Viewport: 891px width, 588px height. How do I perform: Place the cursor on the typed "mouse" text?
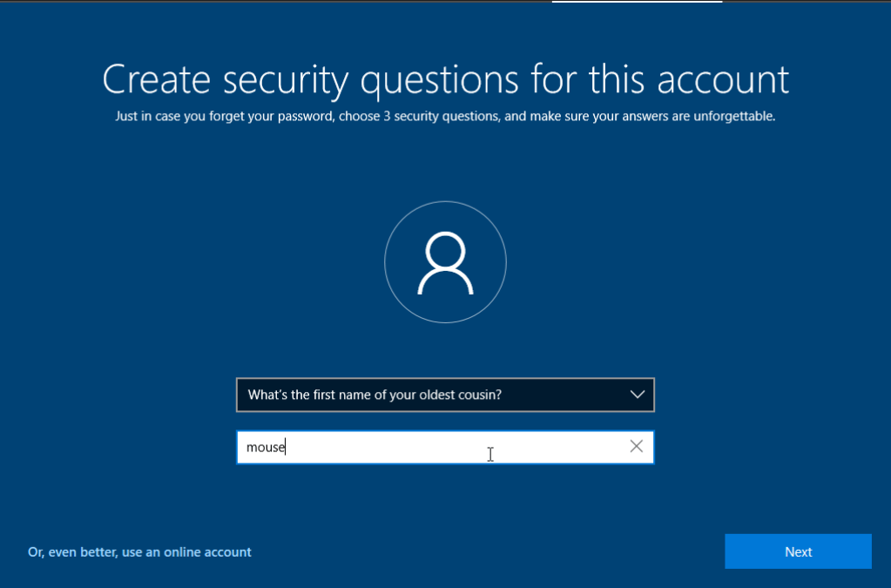(x=266, y=448)
